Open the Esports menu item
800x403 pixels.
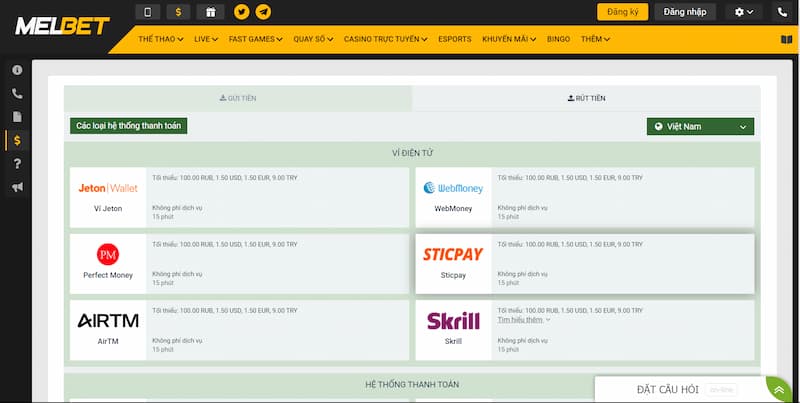click(x=453, y=39)
